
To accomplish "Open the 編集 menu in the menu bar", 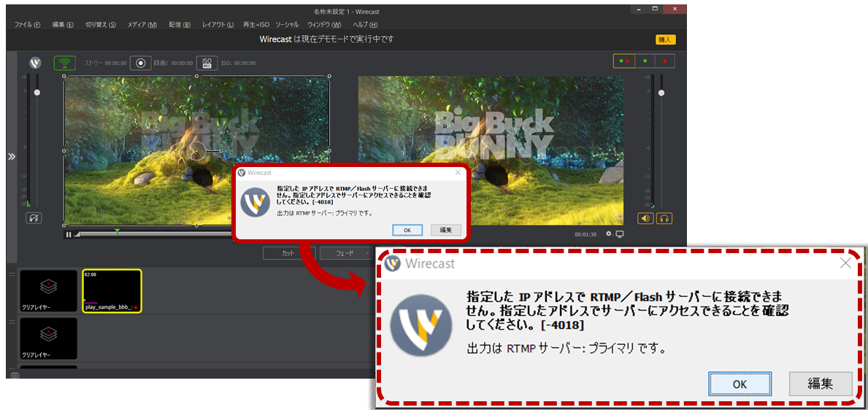I will (63, 25).
